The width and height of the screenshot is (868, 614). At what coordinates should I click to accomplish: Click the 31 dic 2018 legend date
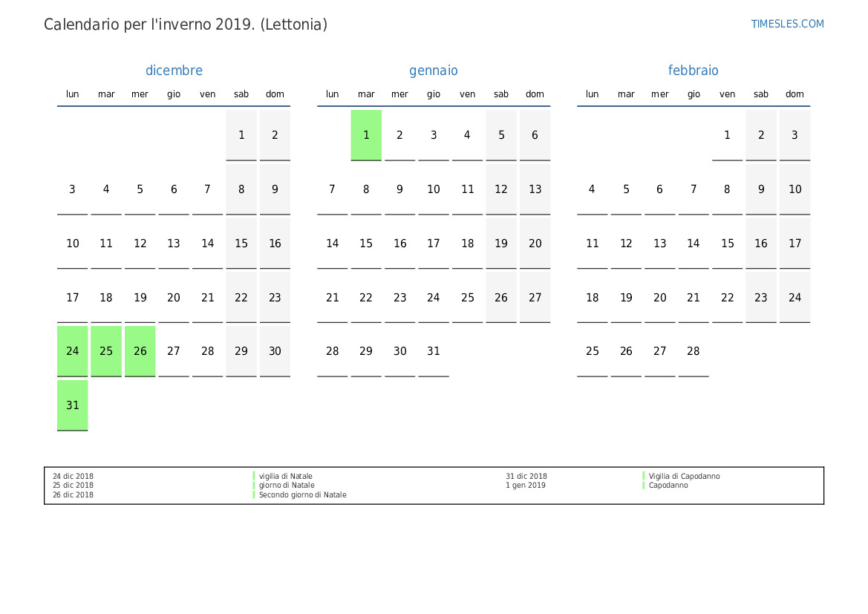point(526,476)
